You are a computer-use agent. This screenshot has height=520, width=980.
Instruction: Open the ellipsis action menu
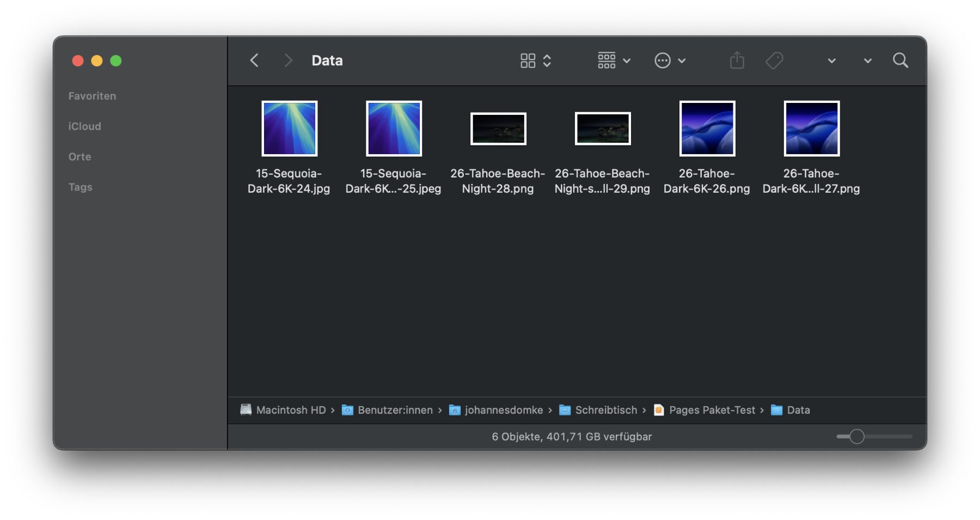click(669, 60)
